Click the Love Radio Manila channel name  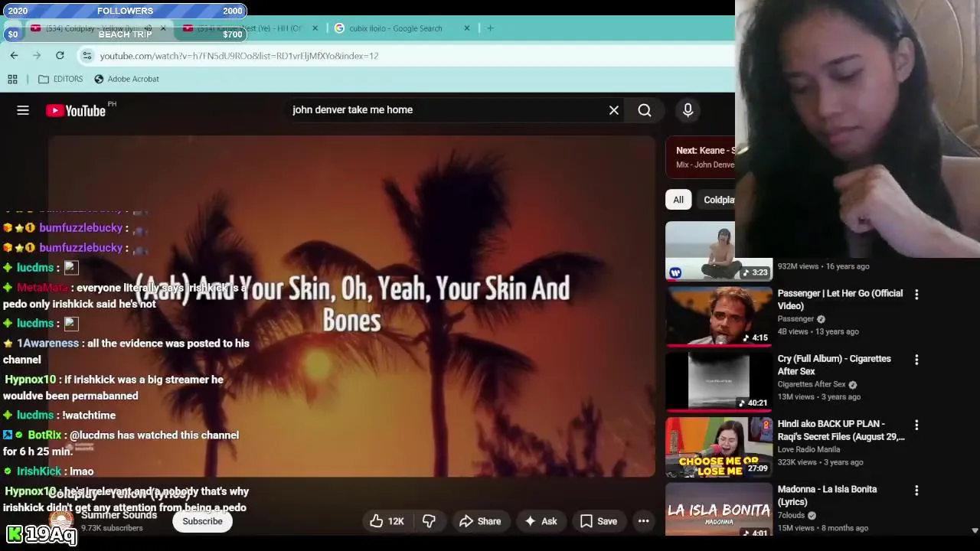click(808, 449)
